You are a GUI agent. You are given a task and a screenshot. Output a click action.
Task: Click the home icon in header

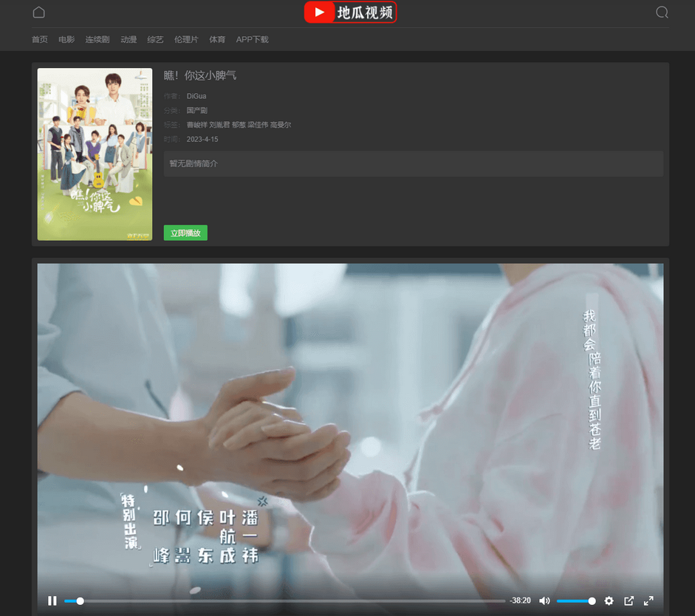(39, 12)
